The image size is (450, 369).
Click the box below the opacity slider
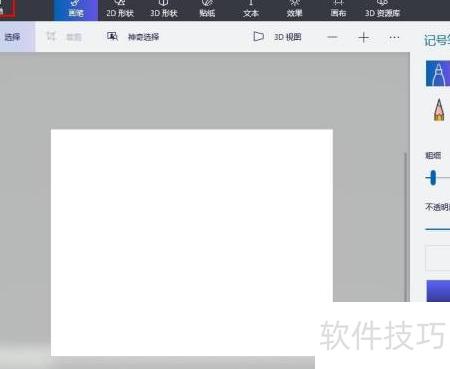click(x=437, y=259)
